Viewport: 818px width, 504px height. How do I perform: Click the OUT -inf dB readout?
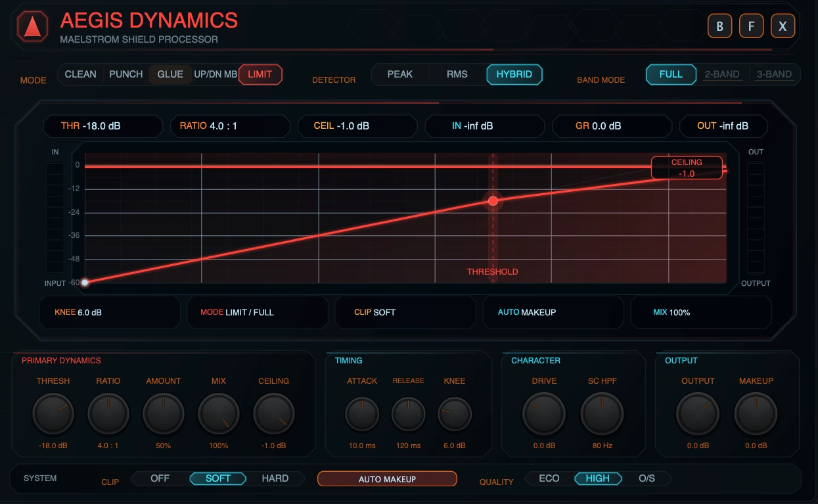pos(723,126)
